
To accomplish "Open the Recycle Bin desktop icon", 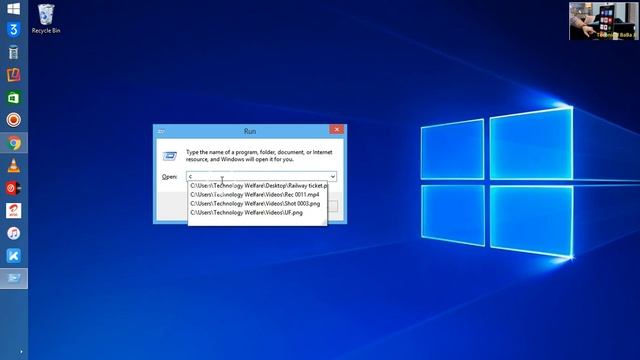I will pyautogui.click(x=46, y=18).
